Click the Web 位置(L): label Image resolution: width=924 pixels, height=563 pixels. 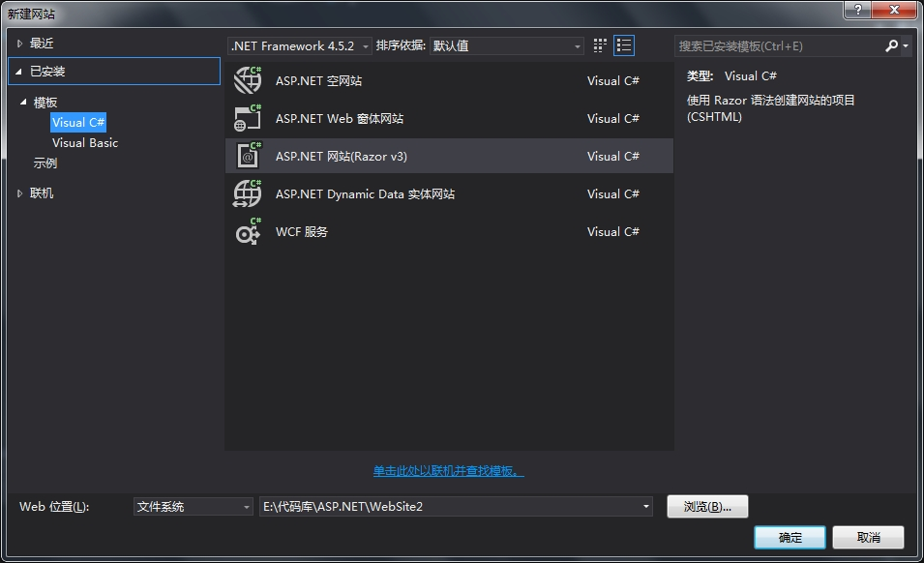(x=54, y=507)
